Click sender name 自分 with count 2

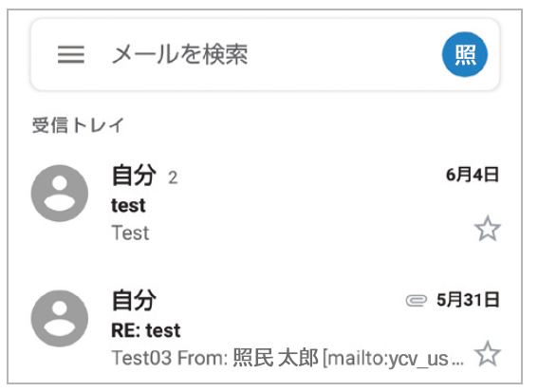click(134, 175)
